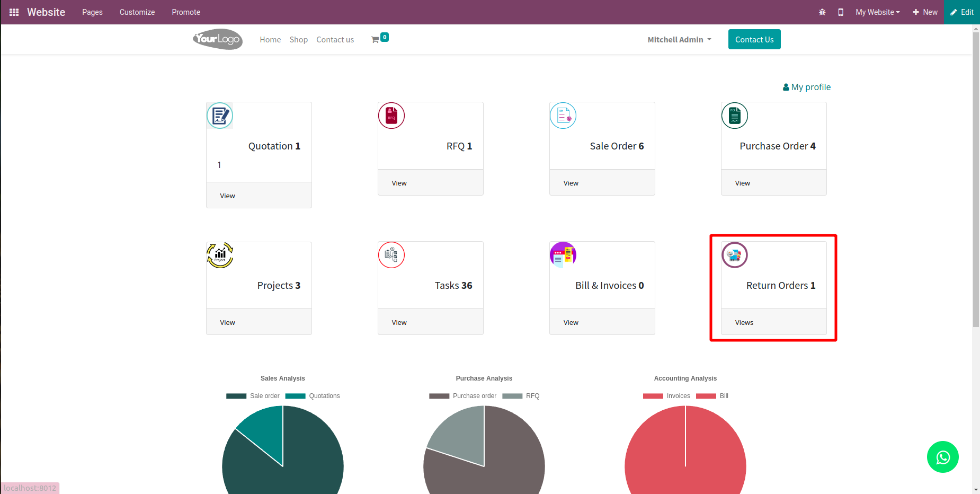Click the Sale Order card icon
Image resolution: width=980 pixels, height=494 pixels.
click(563, 116)
